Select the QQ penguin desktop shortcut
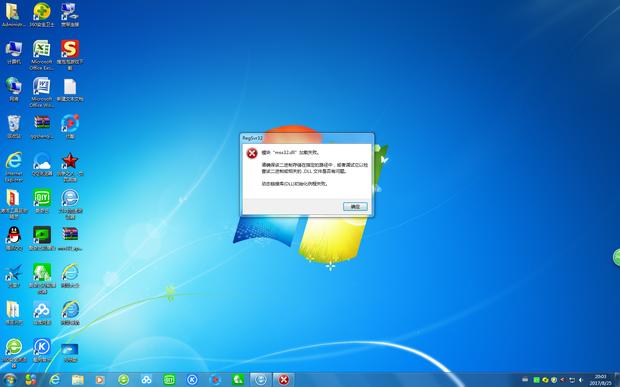 tap(14, 238)
